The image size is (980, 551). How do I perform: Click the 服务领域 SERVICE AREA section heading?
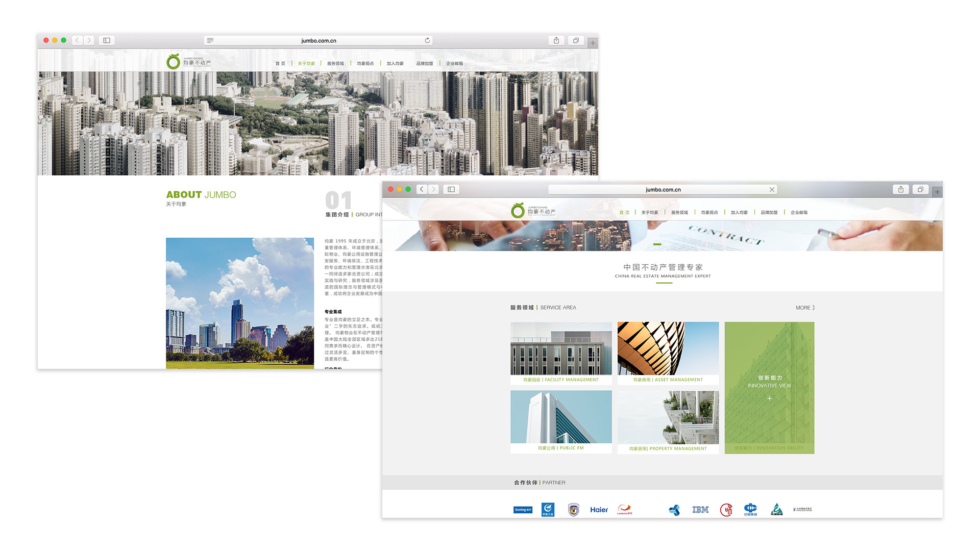pos(543,308)
